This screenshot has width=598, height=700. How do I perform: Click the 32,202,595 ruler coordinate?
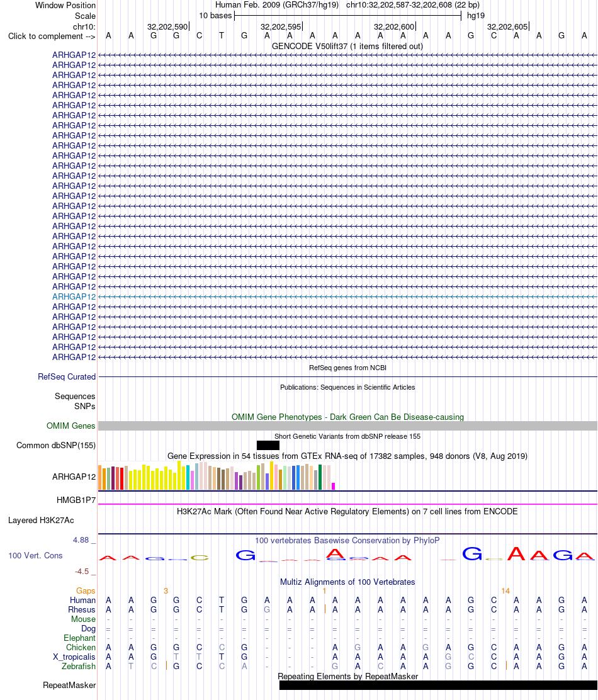point(281,27)
